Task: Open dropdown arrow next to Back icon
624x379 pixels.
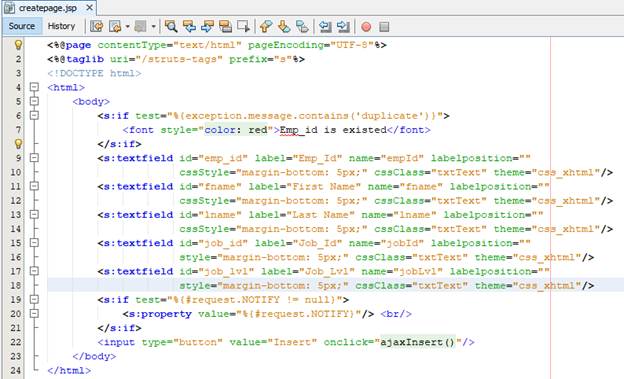Action: 127,27
